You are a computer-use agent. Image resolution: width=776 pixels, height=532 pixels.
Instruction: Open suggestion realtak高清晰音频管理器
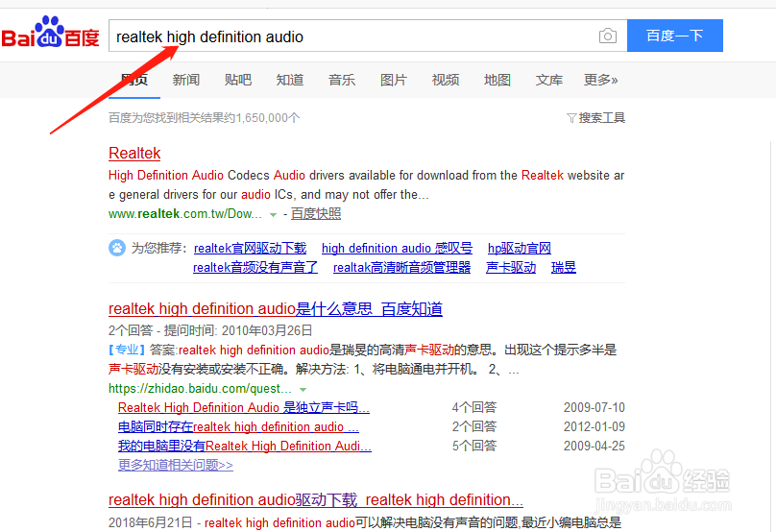tap(401, 267)
